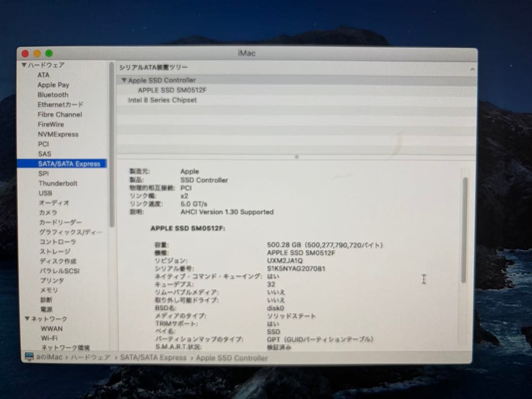Open ディスク作成 entry
Screen dimensions: 532x399
coord(58,261)
